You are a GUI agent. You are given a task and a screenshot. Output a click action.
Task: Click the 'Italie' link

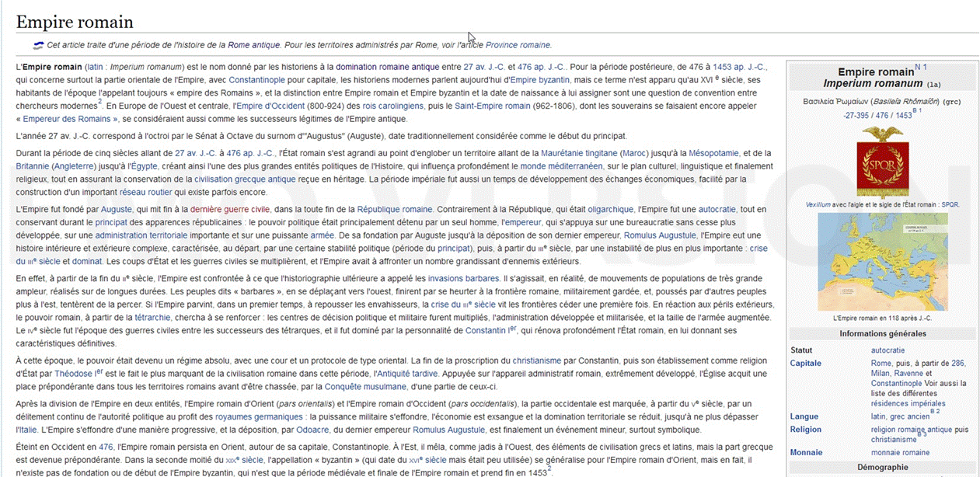coord(26,430)
